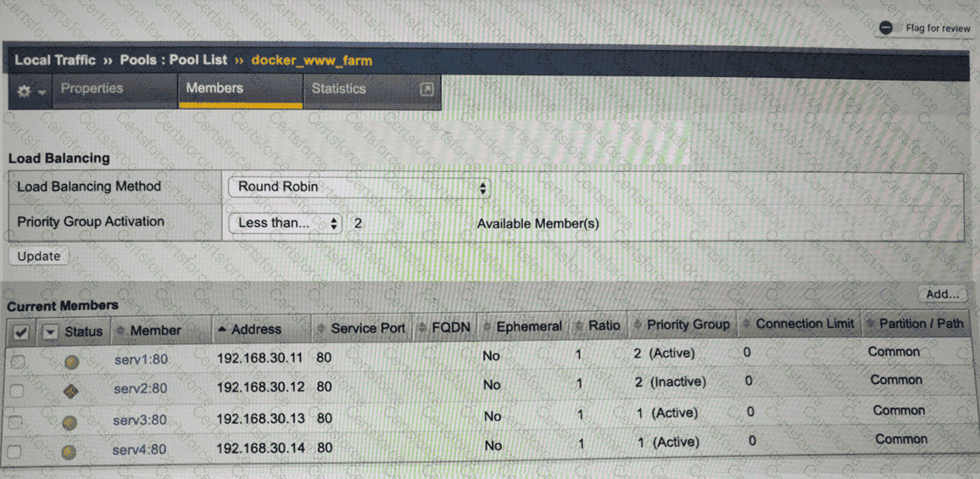Switch to the Properties tab
Viewport: 980px width, 479px height.
pos(92,88)
